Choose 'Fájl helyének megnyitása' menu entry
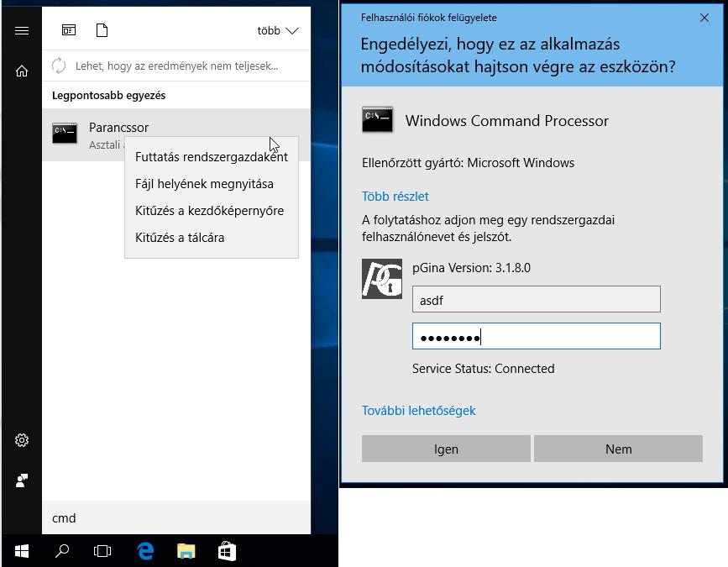728x567 pixels. tap(212, 184)
